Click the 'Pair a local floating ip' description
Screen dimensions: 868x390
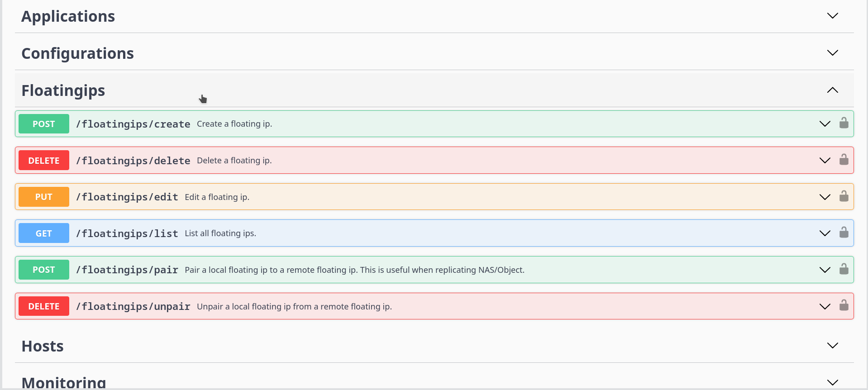pyautogui.click(x=355, y=270)
